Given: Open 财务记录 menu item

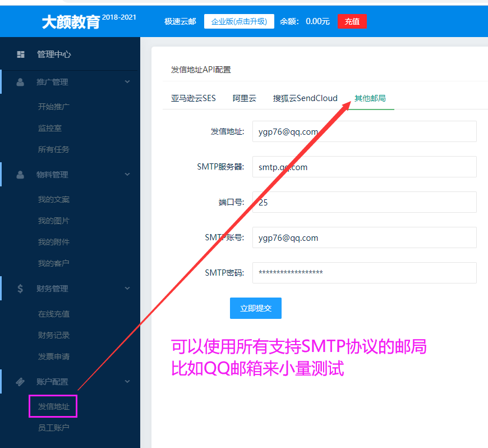Looking at the screenshot, I should (x=53, y=335).
